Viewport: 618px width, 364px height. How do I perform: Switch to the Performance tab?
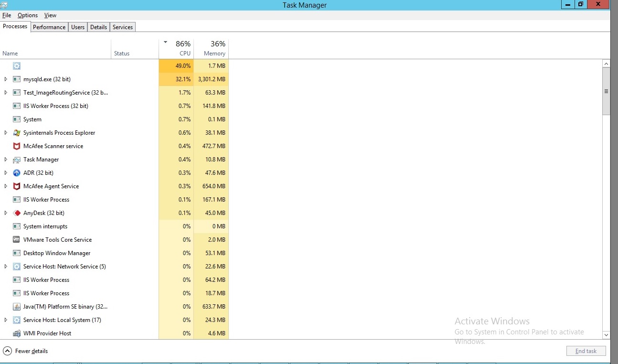[49, 27]
